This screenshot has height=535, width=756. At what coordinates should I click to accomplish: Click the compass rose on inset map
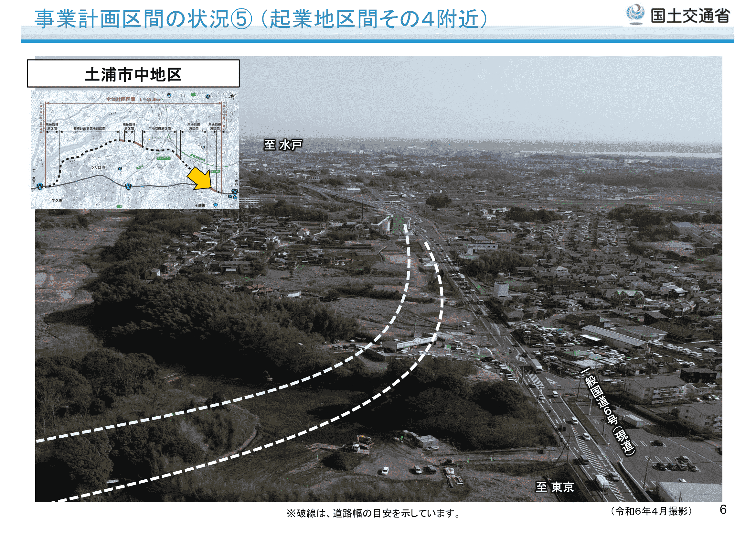(232, 96)
